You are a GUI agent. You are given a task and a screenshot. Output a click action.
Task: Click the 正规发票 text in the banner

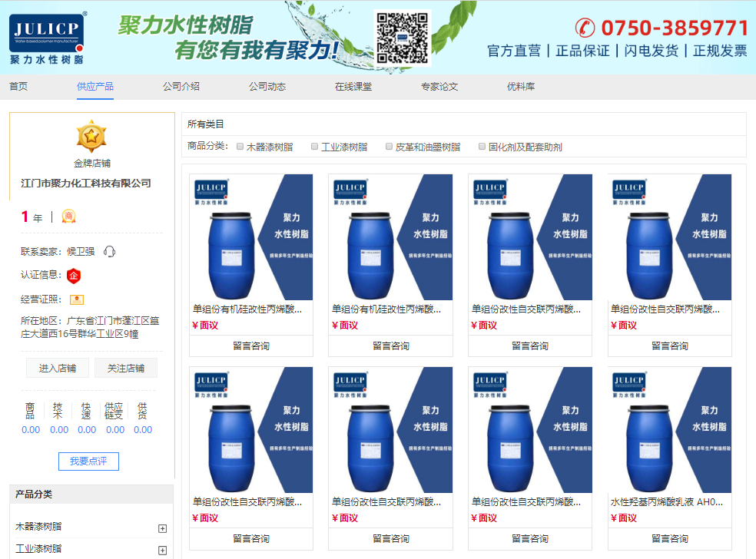click(x=720, y=51)
